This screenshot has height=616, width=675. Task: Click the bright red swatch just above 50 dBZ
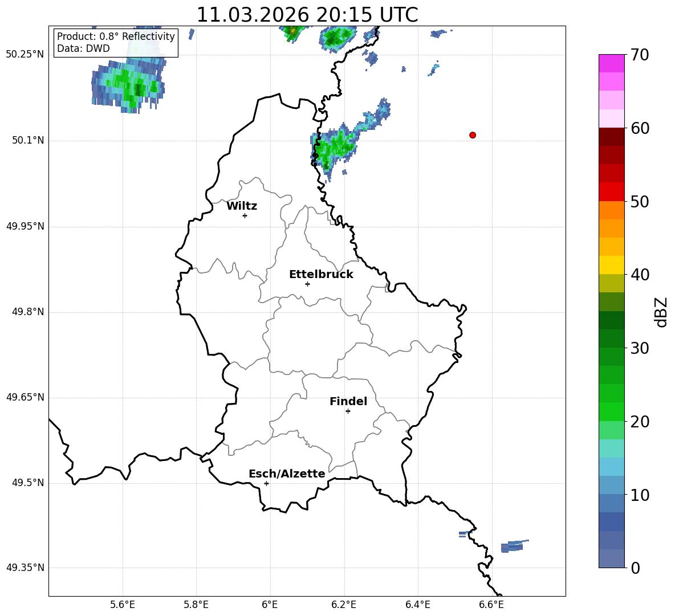coord(611,192)
